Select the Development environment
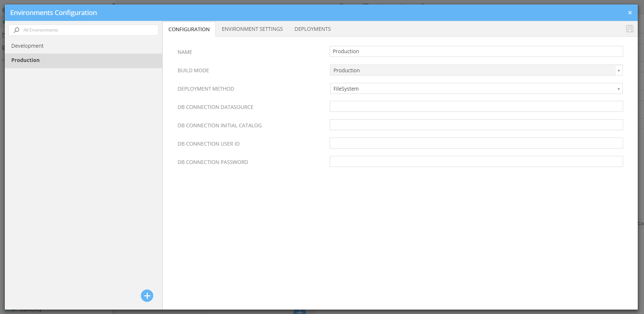This screenshot has height=314, width=644. click(x=28, y=46)
